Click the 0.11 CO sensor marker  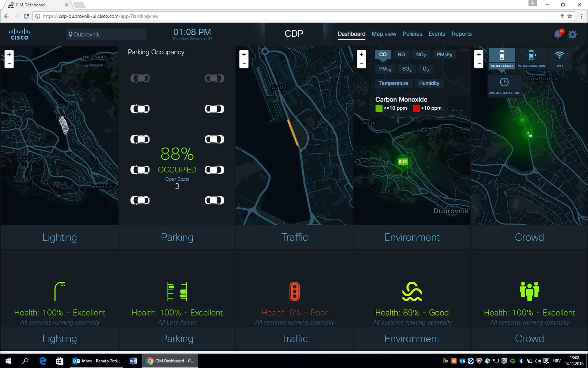coord(403,162)
